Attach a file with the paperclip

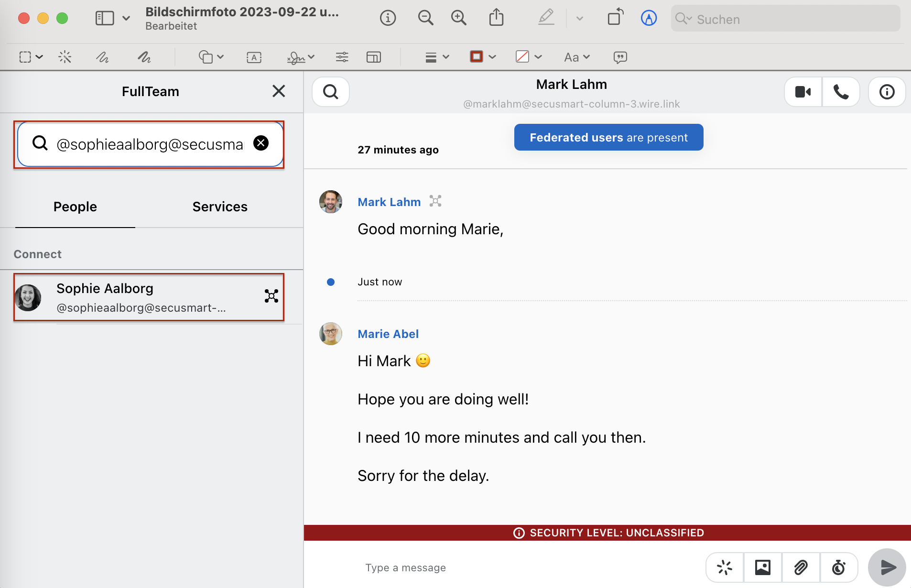801,567
